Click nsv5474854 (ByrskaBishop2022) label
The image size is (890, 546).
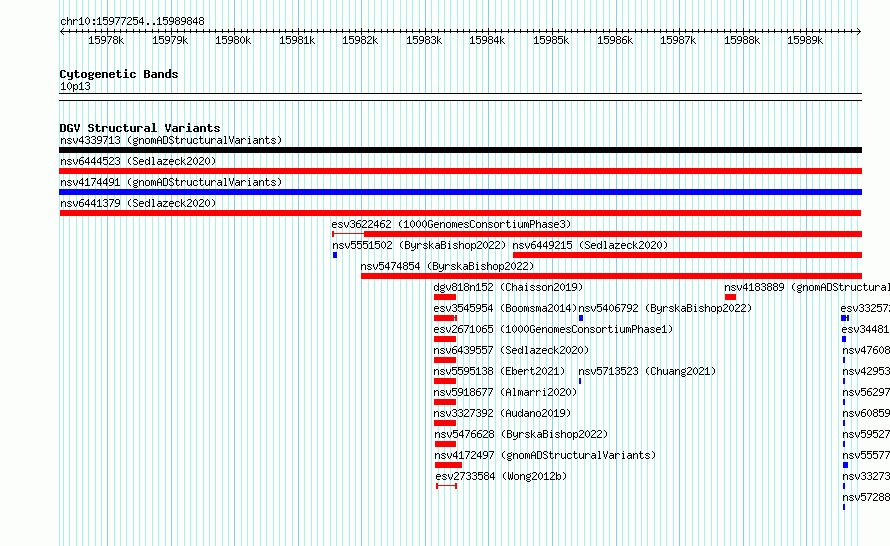tap(447, 266)
